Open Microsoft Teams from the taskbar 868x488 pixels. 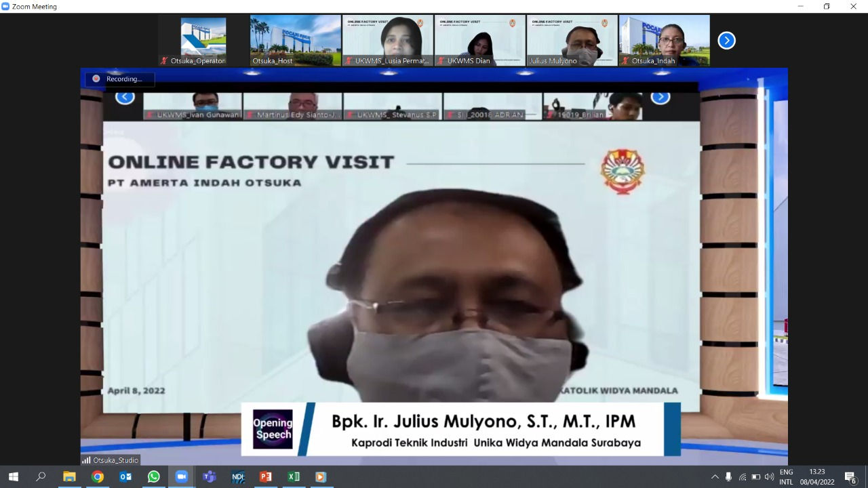click(210, 476)
